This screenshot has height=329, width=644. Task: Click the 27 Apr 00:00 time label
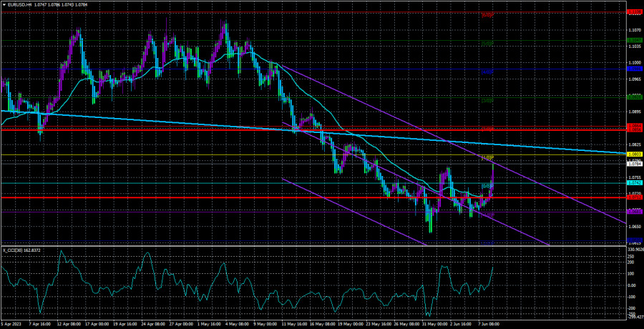[x=180, y=324]
